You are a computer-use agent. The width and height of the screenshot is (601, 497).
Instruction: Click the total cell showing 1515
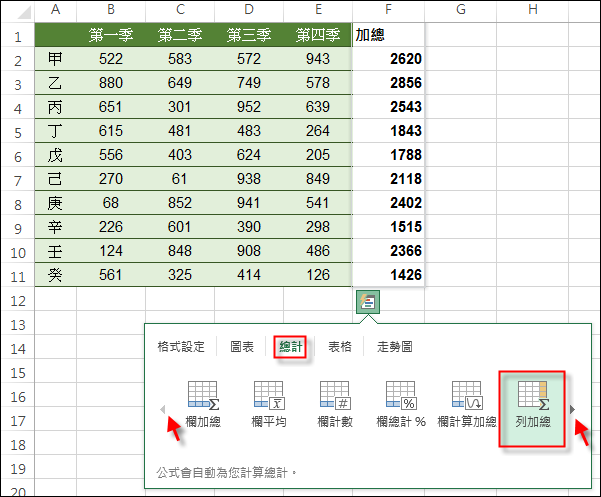[x=388, y=227]
